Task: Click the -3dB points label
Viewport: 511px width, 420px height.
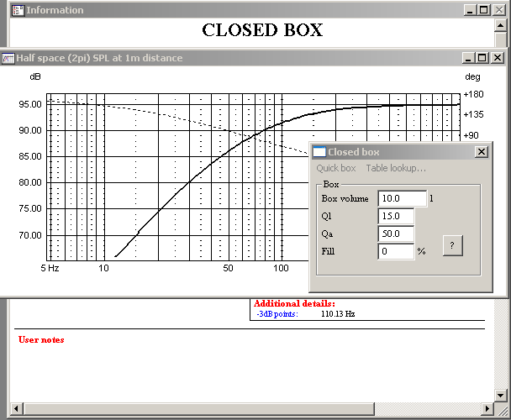Action: pyautogui.click(x=277, y=314)
